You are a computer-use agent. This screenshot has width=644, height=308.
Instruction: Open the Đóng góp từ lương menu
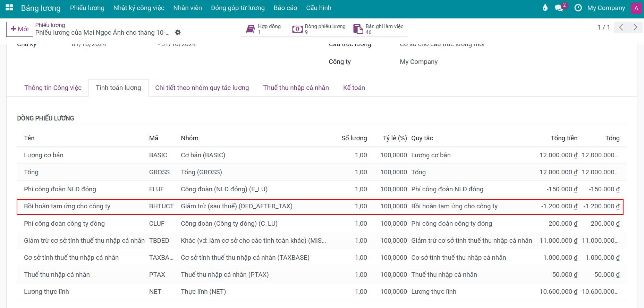[238, 8]
